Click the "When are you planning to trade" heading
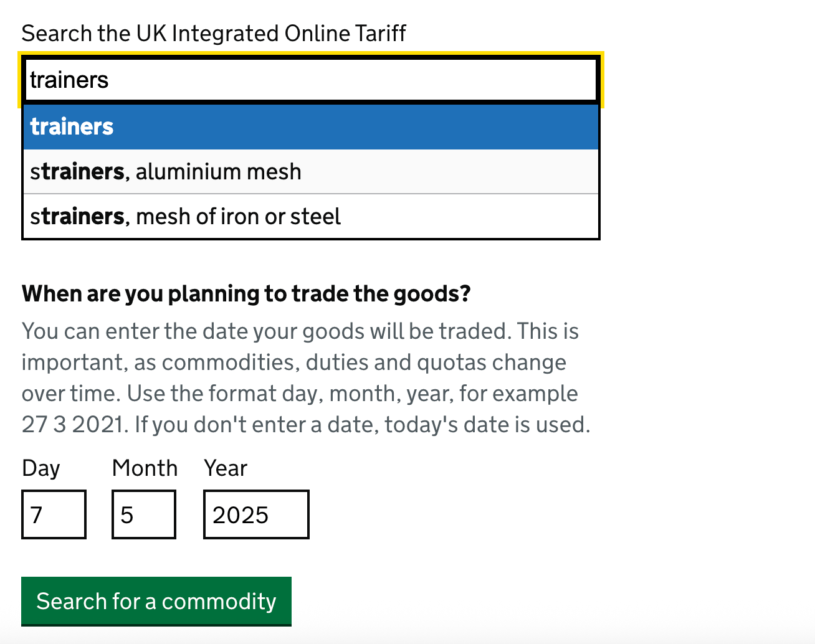 click(x=247, y=293)
